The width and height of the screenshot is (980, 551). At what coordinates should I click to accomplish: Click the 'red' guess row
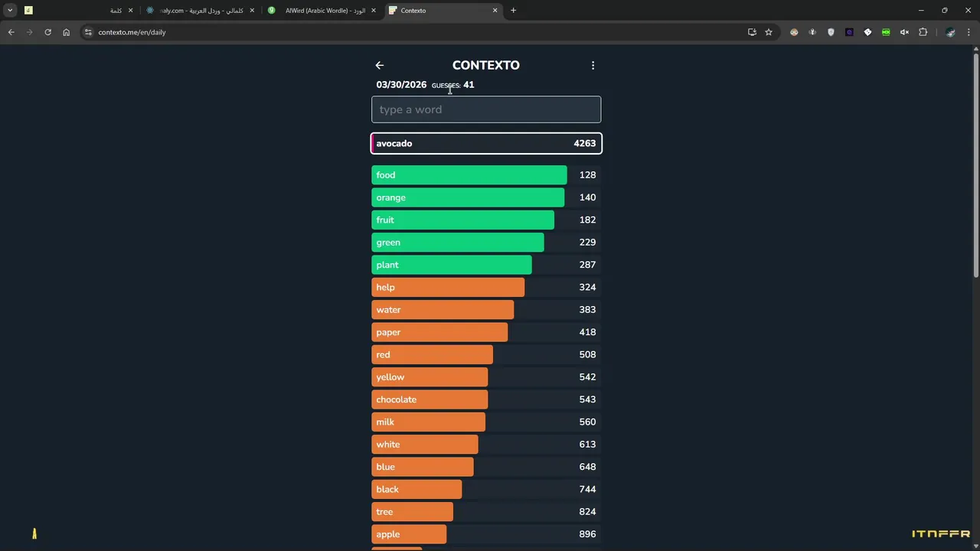coord(486,354)
